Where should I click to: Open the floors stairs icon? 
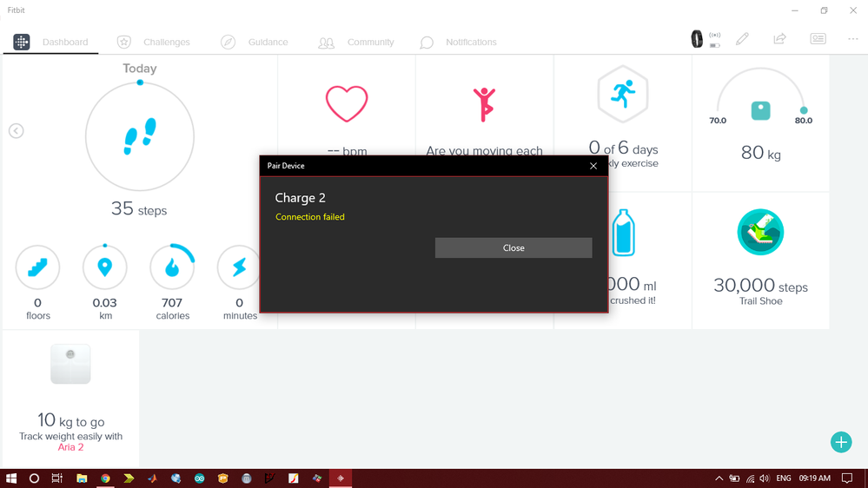[x=37, y=267]
